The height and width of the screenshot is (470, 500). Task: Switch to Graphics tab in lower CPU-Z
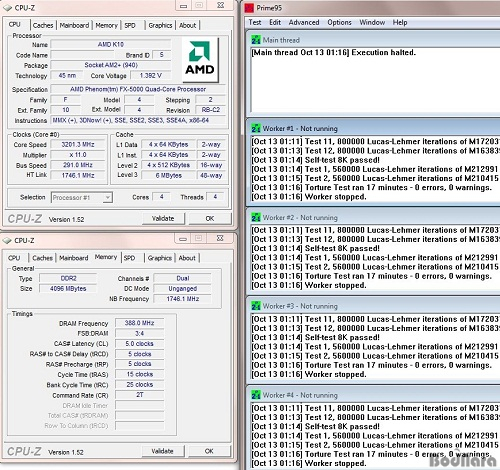[160, 258]
